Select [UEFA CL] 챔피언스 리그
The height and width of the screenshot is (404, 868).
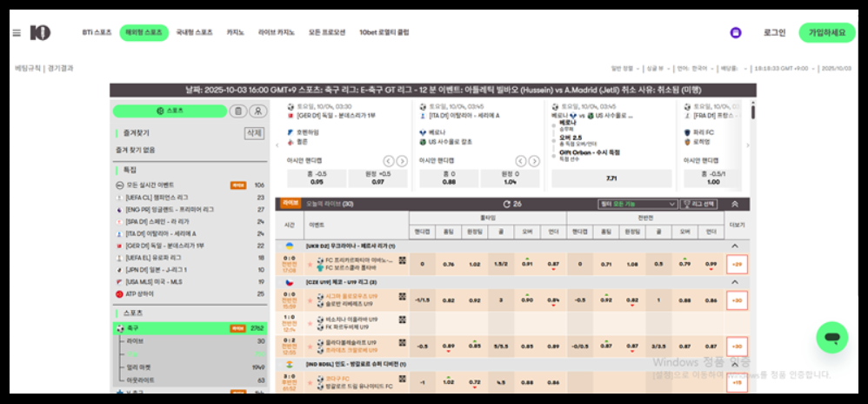click(x=190, y=198)
